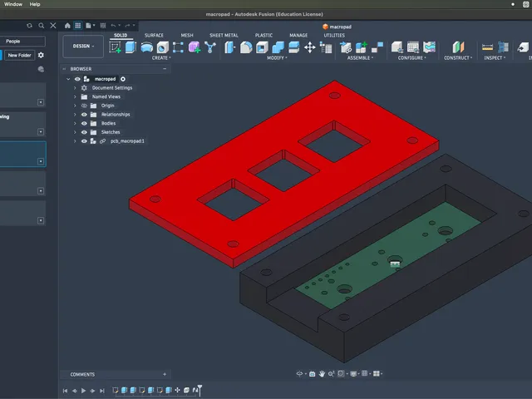The height and width of the screenshot is (399, 532).
Task: Toggle visibility of Relationships folder
Action: click(84, 115)
